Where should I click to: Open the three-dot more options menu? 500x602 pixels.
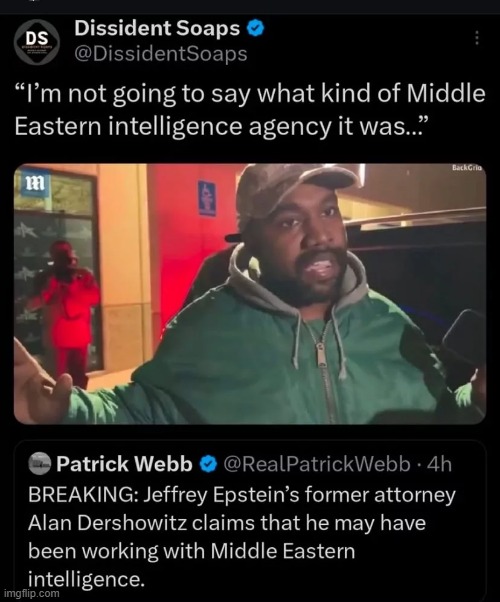(x=477, y=38)
